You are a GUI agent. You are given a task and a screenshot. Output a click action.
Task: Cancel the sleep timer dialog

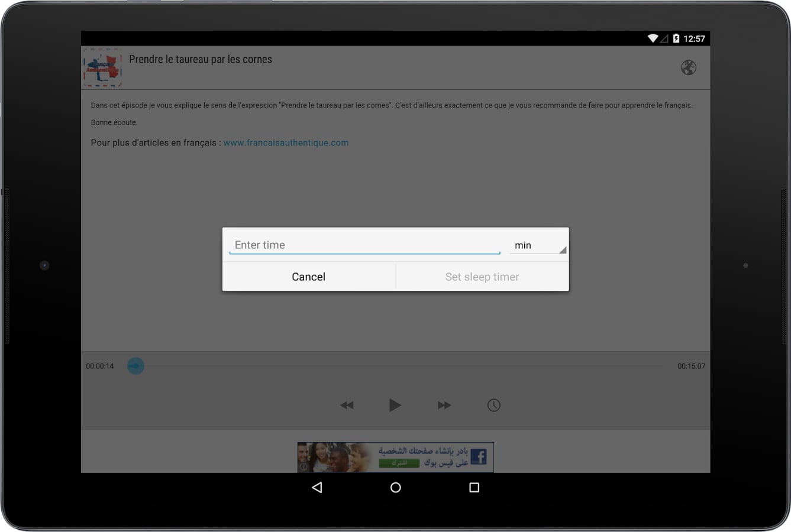coord(308,277)
